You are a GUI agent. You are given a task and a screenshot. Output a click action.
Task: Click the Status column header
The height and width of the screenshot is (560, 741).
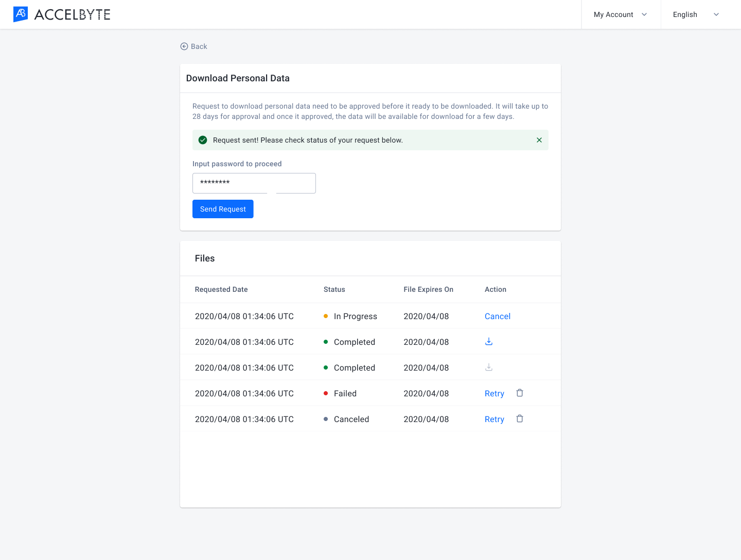pos(334,289)
